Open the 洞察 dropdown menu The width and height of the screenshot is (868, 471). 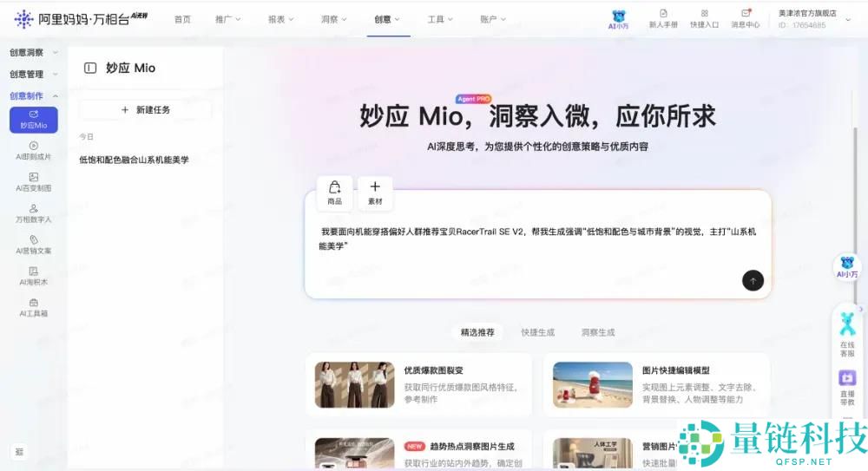pyautogui.click(x=334, y=19)
